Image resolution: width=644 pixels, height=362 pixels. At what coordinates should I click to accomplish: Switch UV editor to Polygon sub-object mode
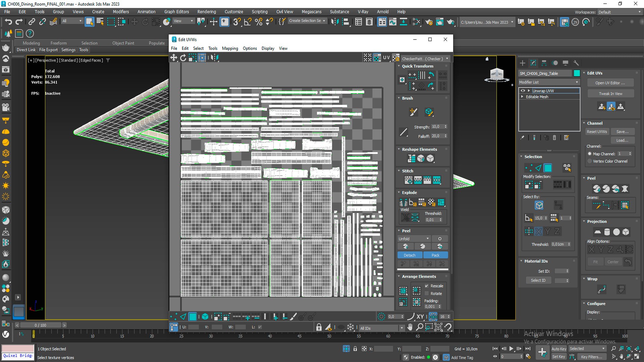point(193,316)
